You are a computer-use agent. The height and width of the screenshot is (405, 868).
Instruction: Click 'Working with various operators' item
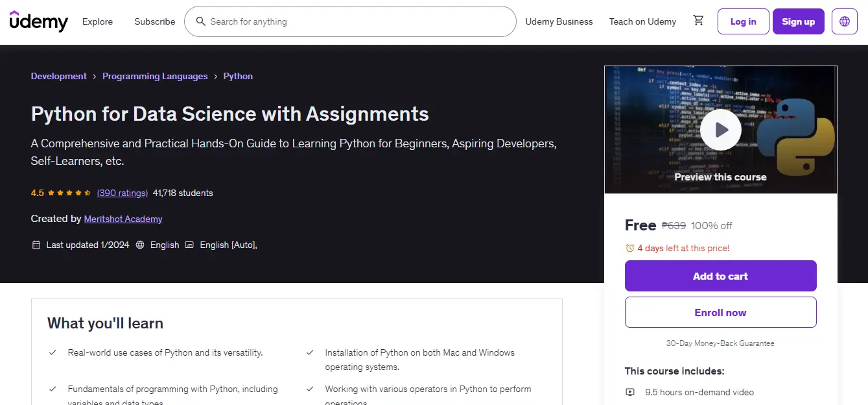(428, 395)
